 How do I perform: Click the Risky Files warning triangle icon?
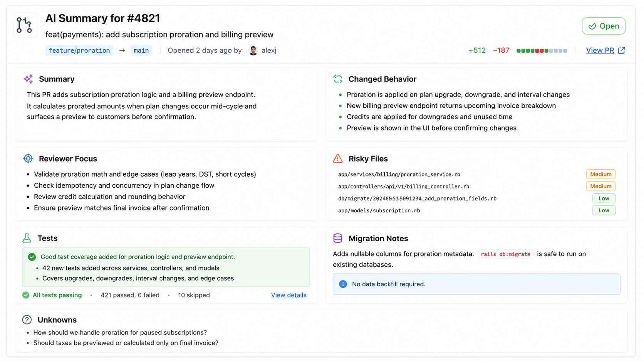(x=338, y=158)
